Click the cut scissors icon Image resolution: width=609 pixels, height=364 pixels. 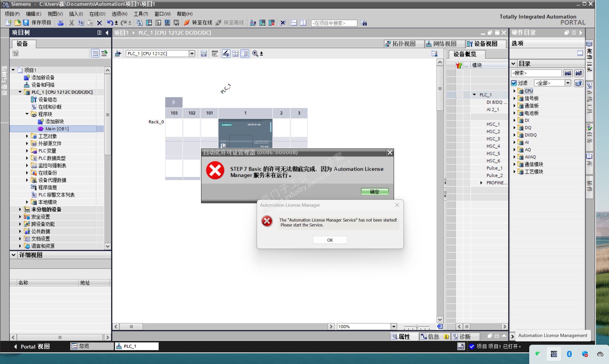click(72, 23)
